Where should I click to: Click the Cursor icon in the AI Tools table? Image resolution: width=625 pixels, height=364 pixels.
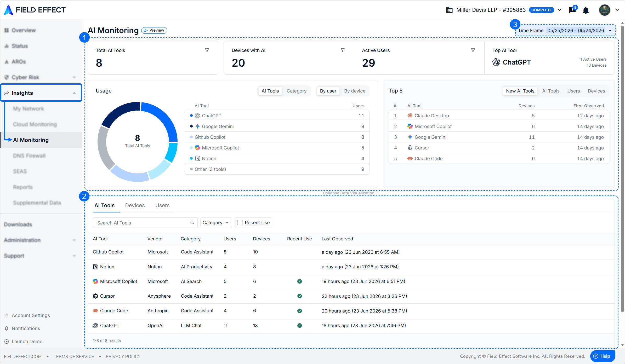95,296
